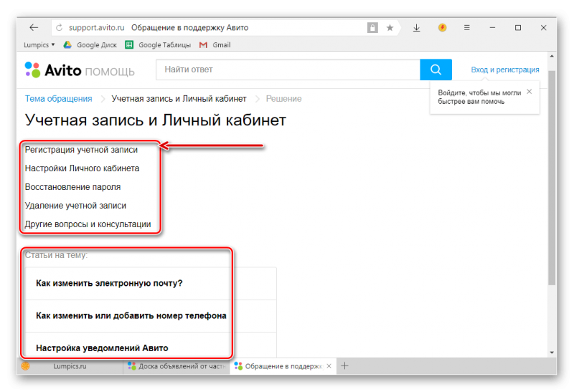Minimize the browser window
Image resolution: width=574 pixels, height=392 pixels.
click(x=492, y=28)
